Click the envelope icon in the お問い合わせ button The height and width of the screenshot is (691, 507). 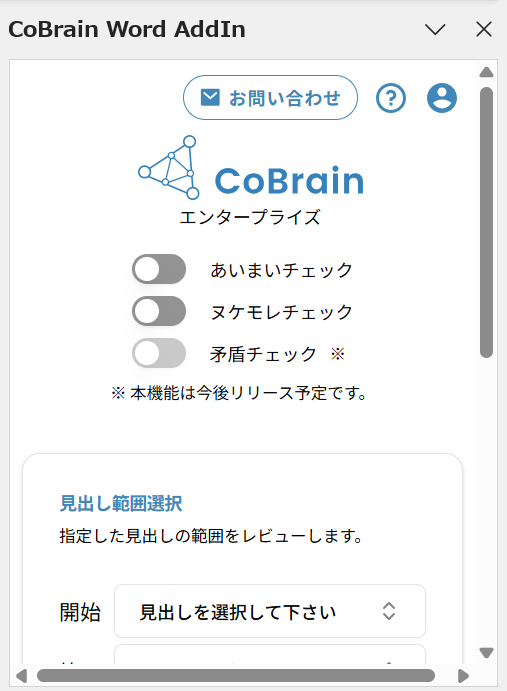coord(210,97)
